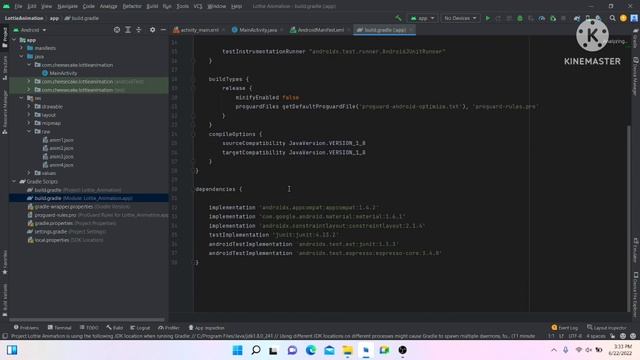This screenshot has width=640, height=360.
Task: Click Collapse All icon in Project panel
Action: (139, 30)
